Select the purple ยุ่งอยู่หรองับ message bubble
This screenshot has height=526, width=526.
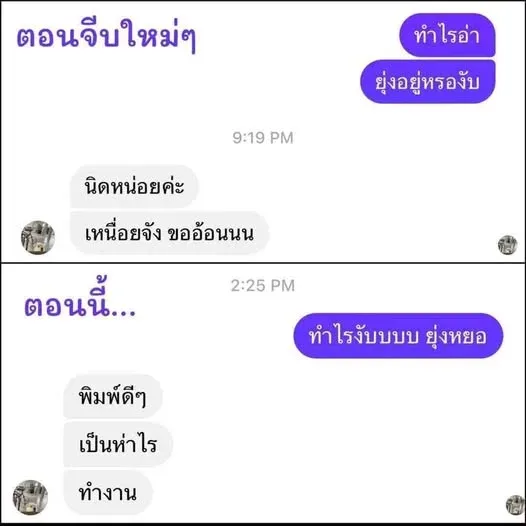coord(428,82)
